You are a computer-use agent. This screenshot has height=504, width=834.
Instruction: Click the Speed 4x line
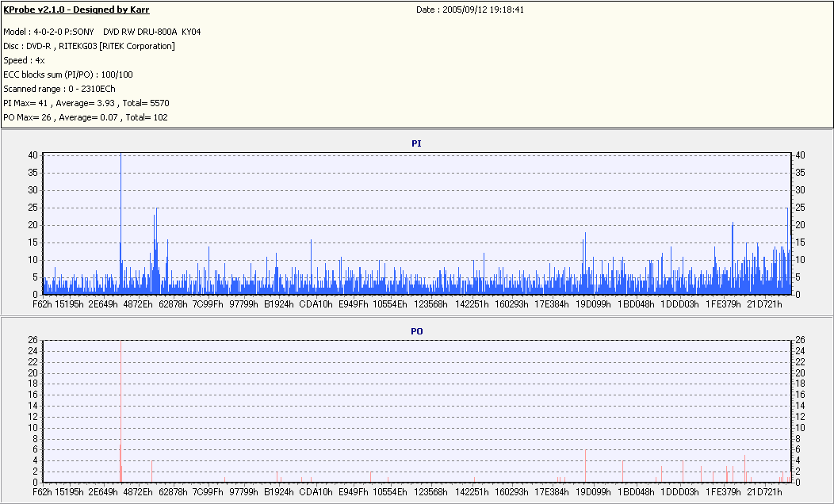tap(24, 60)
